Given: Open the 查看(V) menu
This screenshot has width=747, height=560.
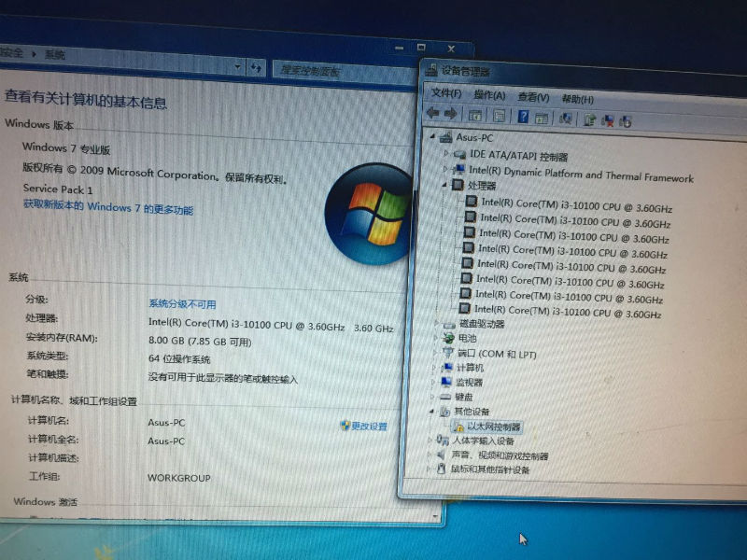Looking at the screenshot, I should [x=533, y=97].
